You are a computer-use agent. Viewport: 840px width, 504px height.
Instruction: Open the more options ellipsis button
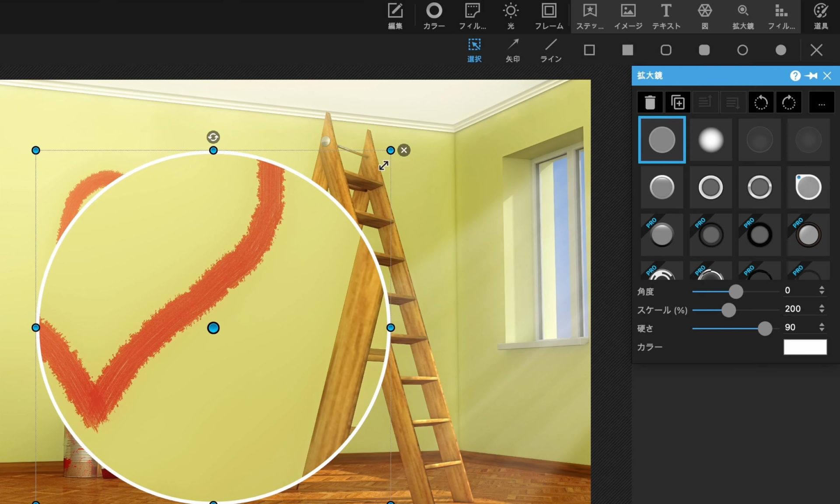(821, 102)
